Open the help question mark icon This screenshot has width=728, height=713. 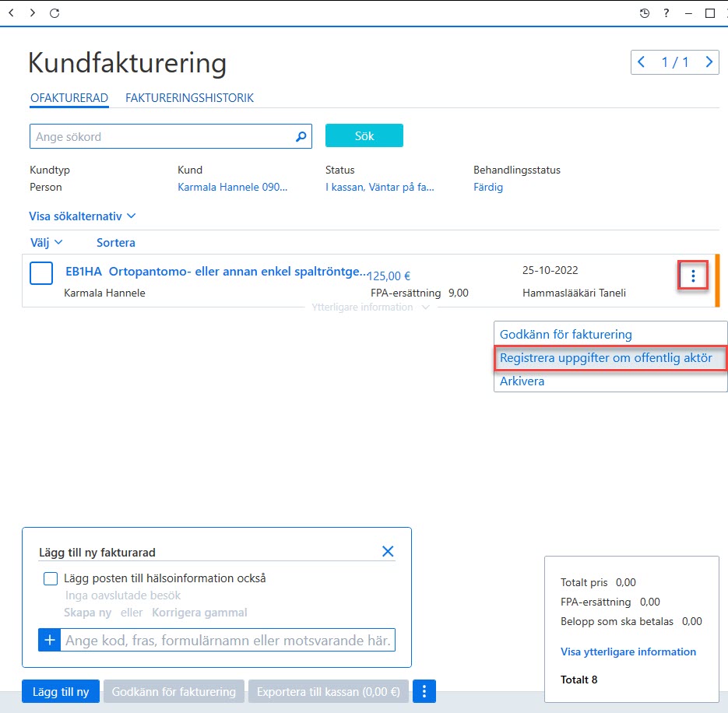[666, 13]
